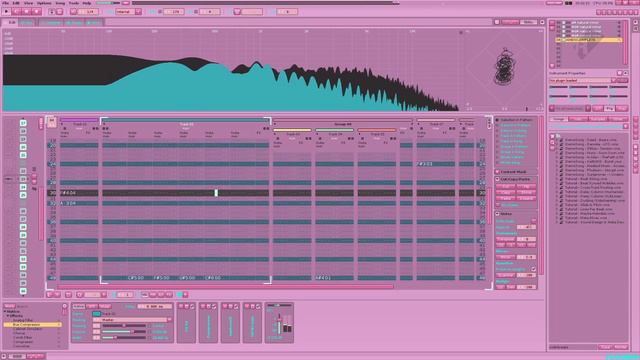Select 'Tutorial - Lines Per Beat.xrns' file
The image size is (640, 360).
click(x=588, y=209)
